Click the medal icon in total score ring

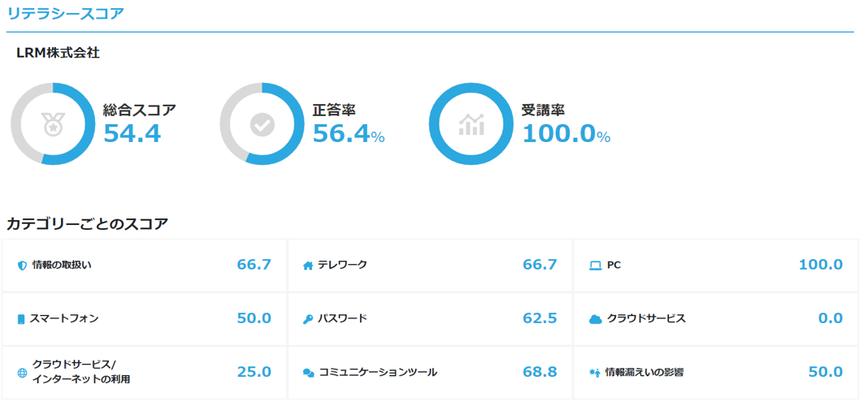coord(53,124)
